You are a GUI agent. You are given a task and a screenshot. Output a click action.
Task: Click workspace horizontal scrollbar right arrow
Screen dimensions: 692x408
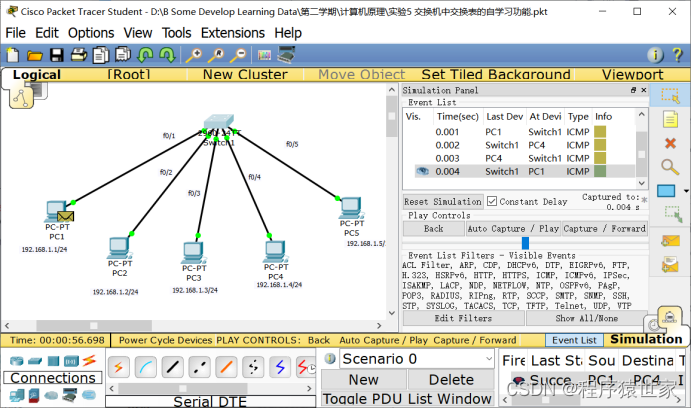click(x=379, y=326)
